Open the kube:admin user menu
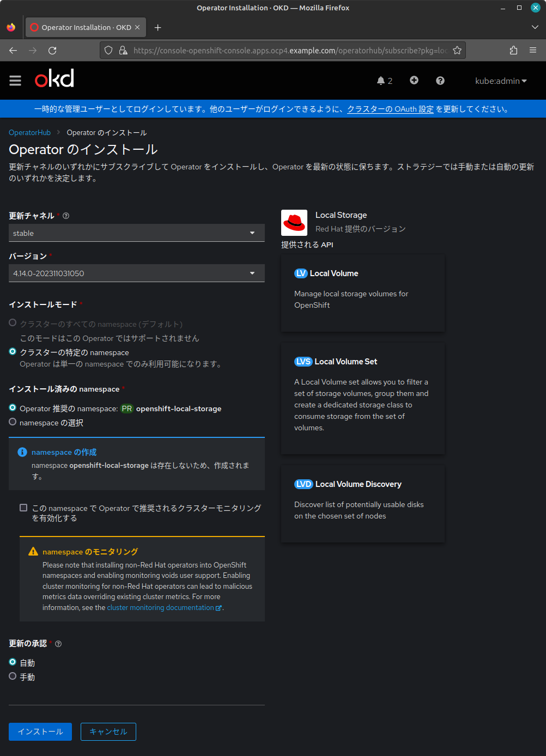The width and height of the screenshot is (546, 756). (x=500, y=80)
